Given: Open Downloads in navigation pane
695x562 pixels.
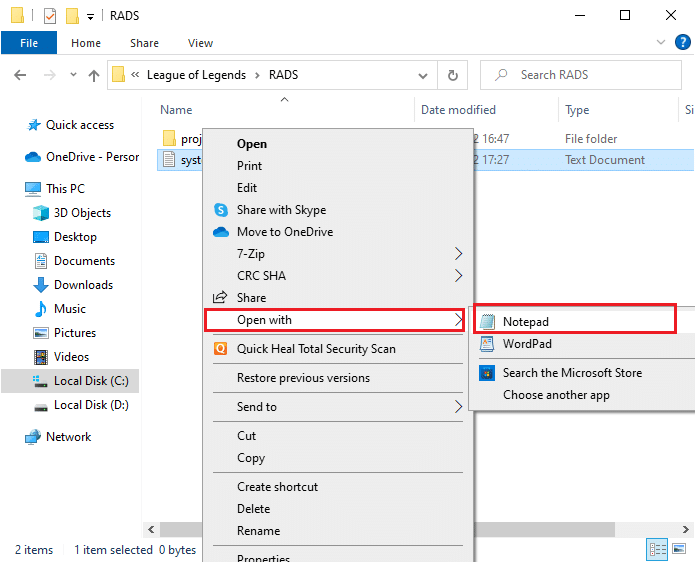Looking at the screenshot, I should click(74, 285).
